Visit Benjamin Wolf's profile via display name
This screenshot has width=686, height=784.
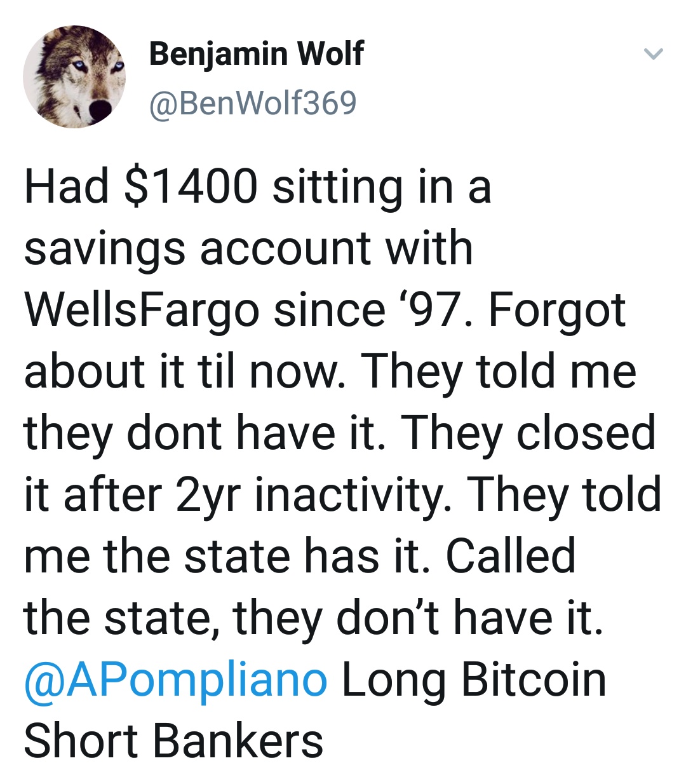pos(256,53)
